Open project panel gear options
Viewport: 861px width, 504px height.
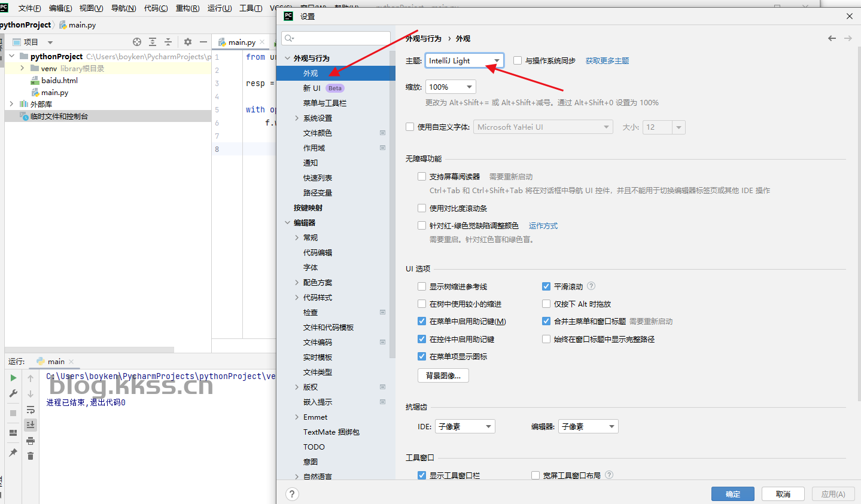pos(188,42)
